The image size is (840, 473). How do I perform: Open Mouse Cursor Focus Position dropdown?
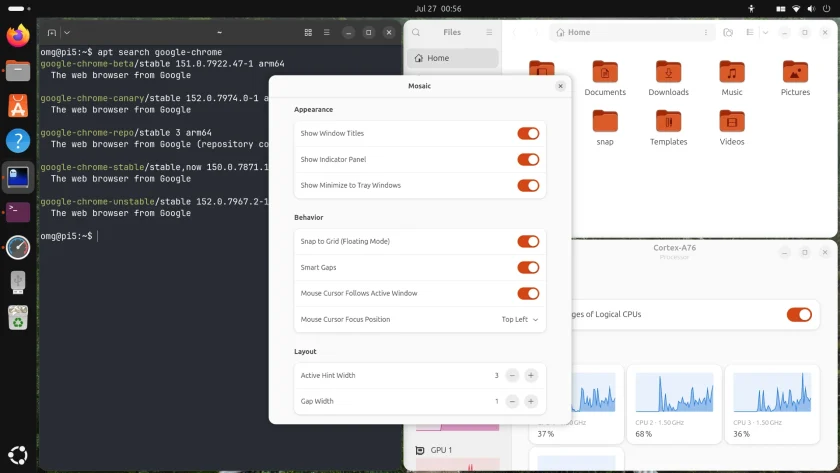point(520,319)
